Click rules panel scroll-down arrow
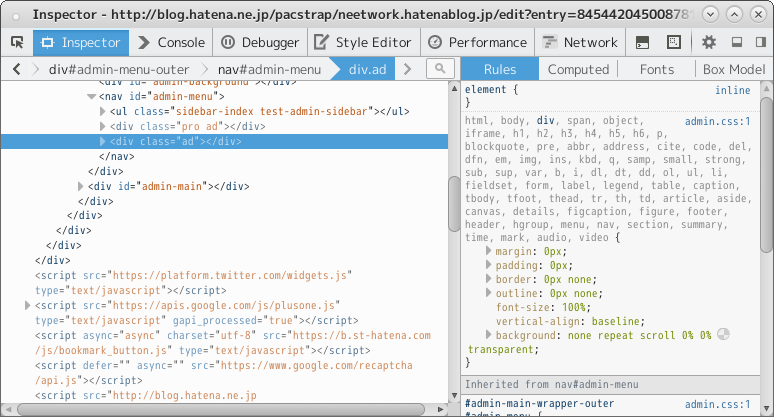 (766, 409)
